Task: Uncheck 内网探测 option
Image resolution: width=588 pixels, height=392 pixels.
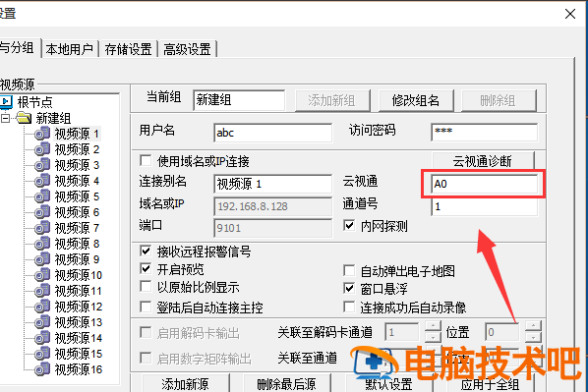Action: click(349, 225)
